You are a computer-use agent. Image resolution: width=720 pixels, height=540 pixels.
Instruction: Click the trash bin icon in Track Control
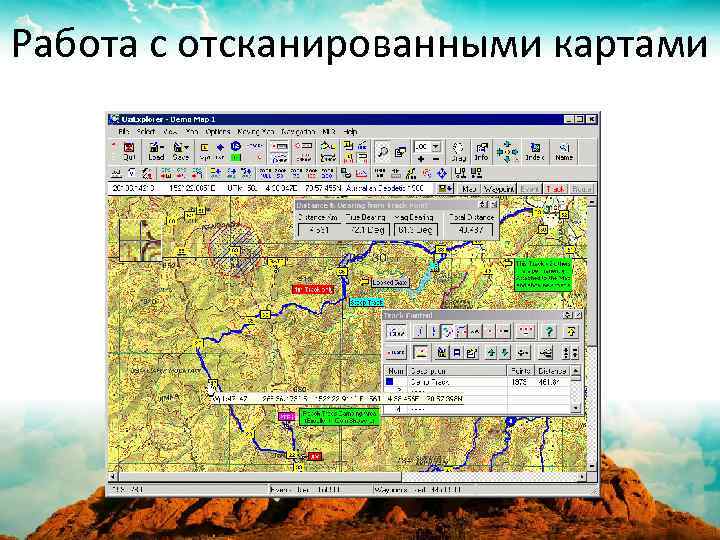pyautogui.click(x=441, y=353)
